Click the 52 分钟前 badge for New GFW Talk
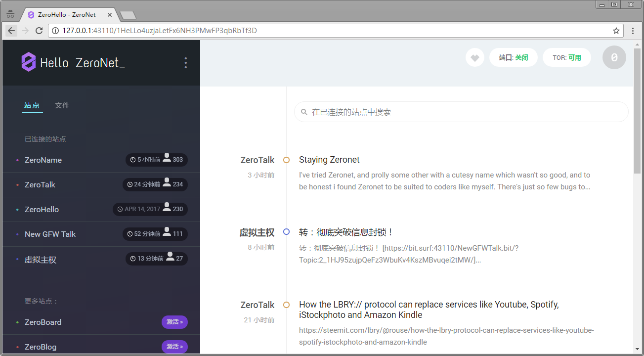Image resolution: width=644 pixels, height=356 pixels. coord(155,234)
